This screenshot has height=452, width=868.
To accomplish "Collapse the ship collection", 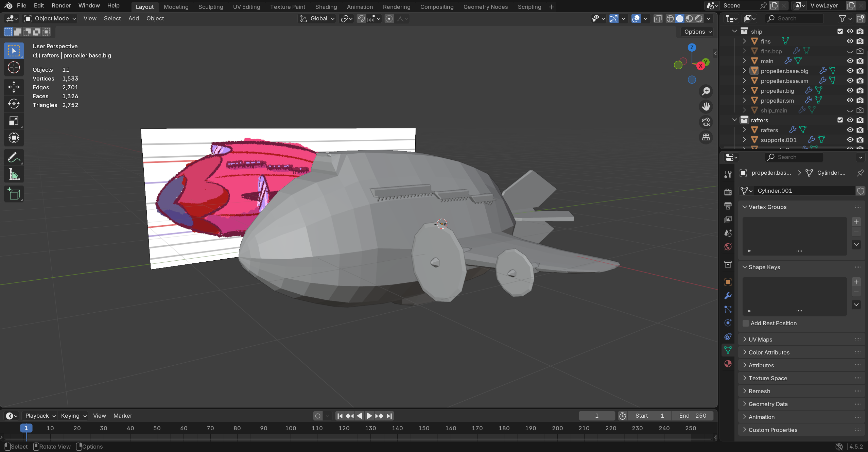I will point(734,31).
